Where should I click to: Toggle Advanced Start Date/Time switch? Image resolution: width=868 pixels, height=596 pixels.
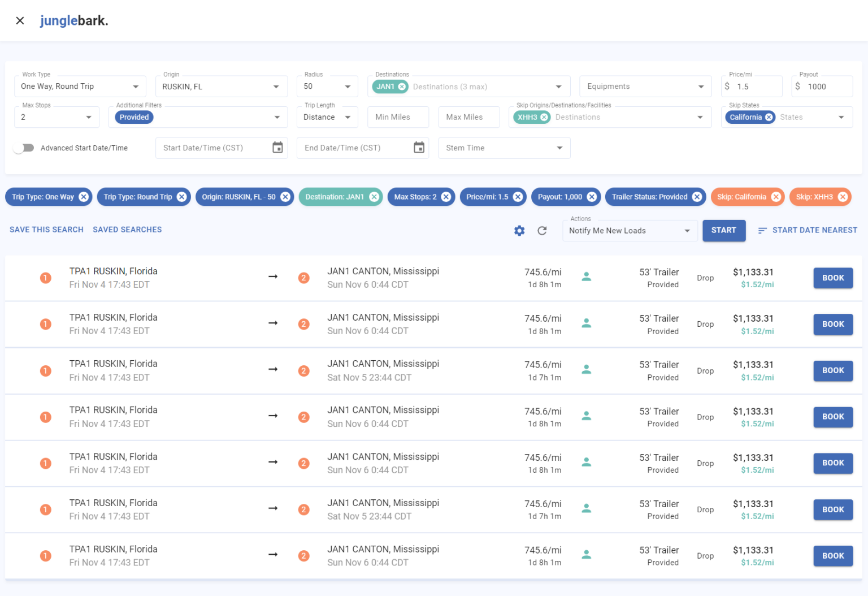click(24, 148)
